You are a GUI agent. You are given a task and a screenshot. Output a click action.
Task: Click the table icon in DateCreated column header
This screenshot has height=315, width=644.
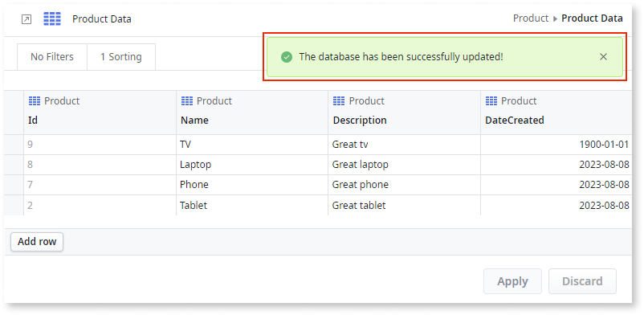491,100
